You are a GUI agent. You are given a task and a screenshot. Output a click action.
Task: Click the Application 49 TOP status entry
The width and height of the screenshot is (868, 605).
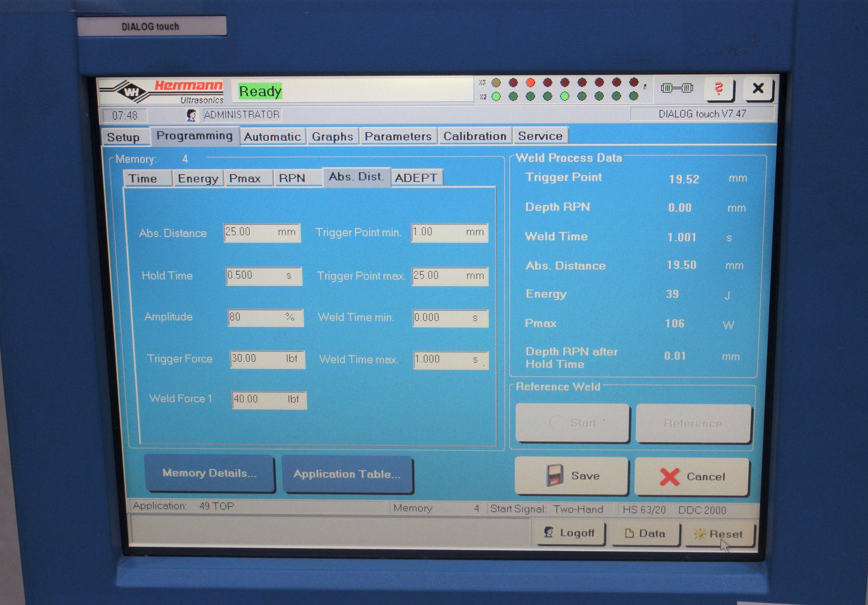[x=184, y=506]
